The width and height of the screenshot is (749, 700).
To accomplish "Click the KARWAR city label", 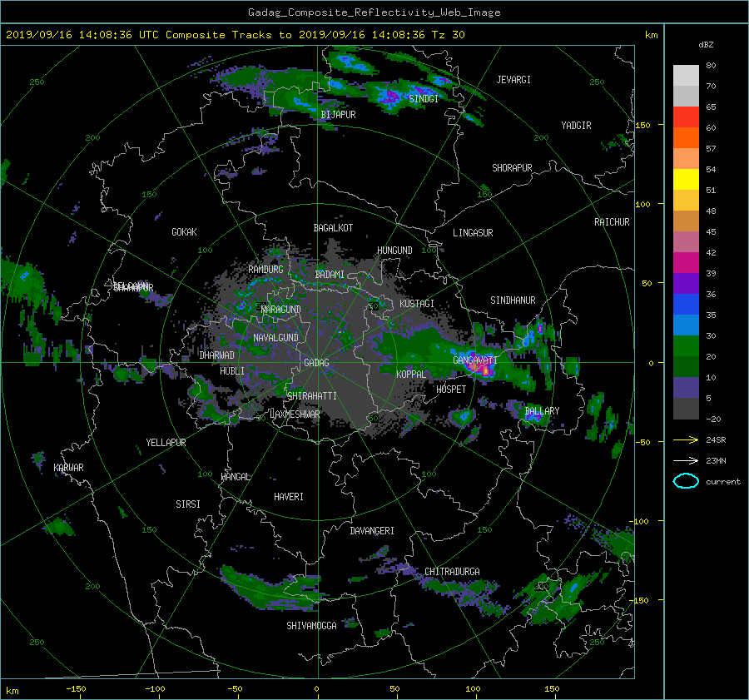I will coord(68,468).
